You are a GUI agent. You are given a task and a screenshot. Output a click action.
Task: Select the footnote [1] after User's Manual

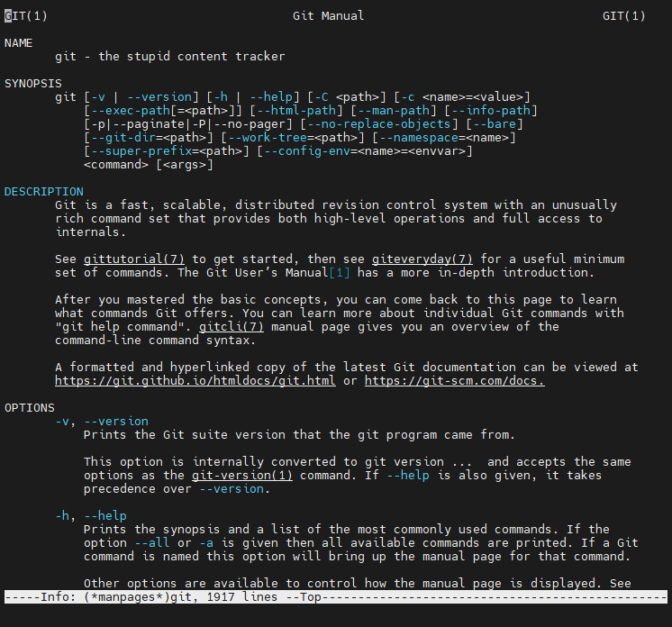pos(340,273)
